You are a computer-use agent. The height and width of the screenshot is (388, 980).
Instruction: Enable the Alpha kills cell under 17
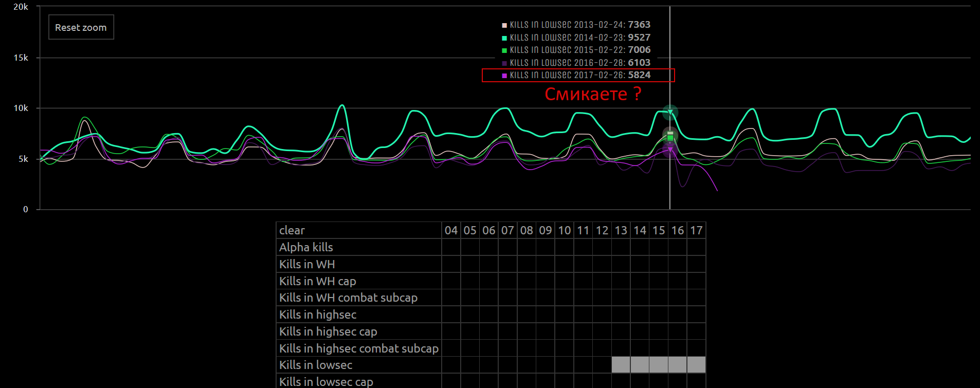point(696,247)
